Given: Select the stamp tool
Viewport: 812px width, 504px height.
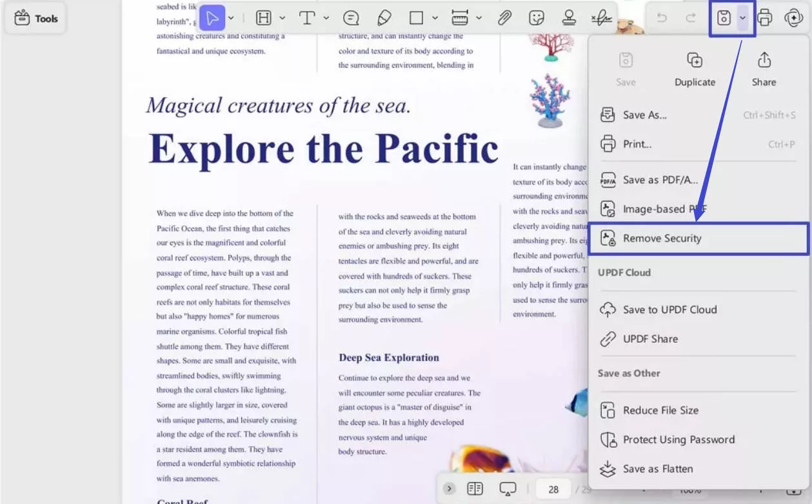Looking at the screenshot, I should click(569, 18).
